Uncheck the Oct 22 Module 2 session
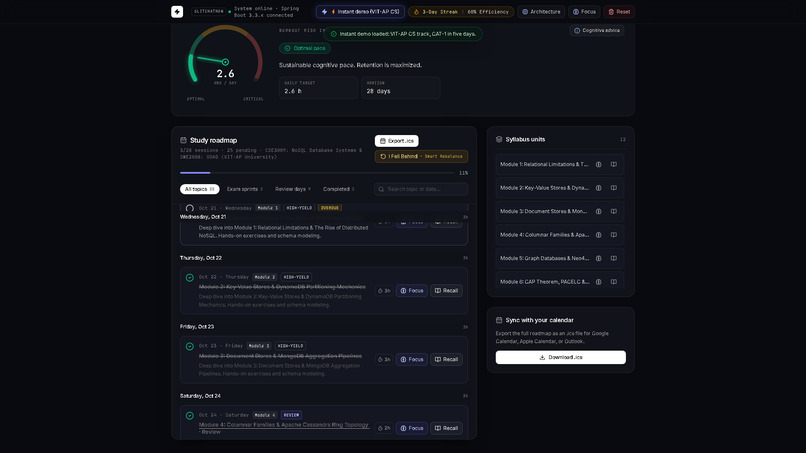The image size is (806, 453). [x=190, y=278]
